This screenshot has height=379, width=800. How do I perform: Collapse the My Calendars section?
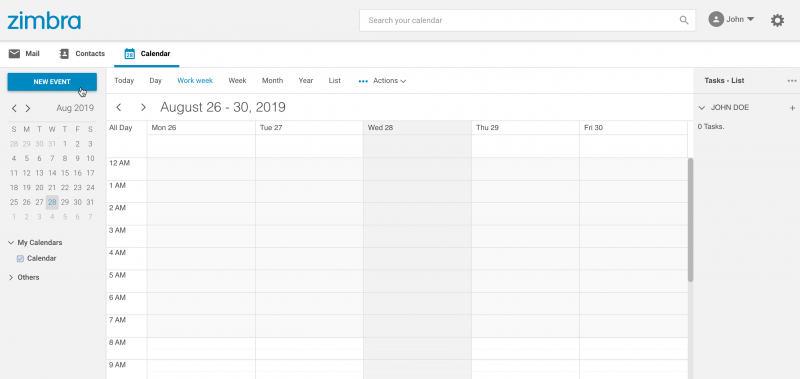[x=11, y=243]
